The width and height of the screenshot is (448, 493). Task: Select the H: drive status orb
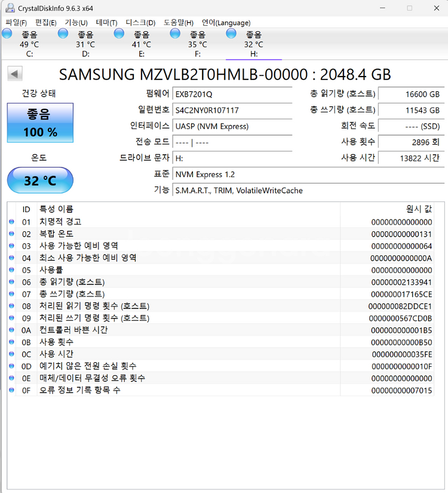coord(231,33)
